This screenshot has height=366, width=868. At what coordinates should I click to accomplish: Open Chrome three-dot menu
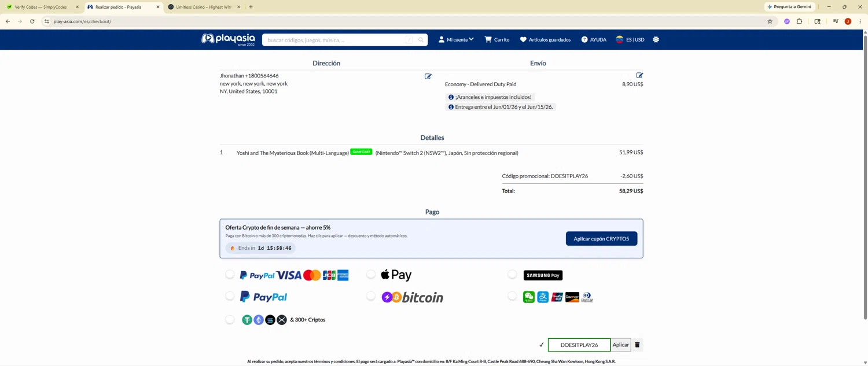pyautogui.click(x=860, y=21)
